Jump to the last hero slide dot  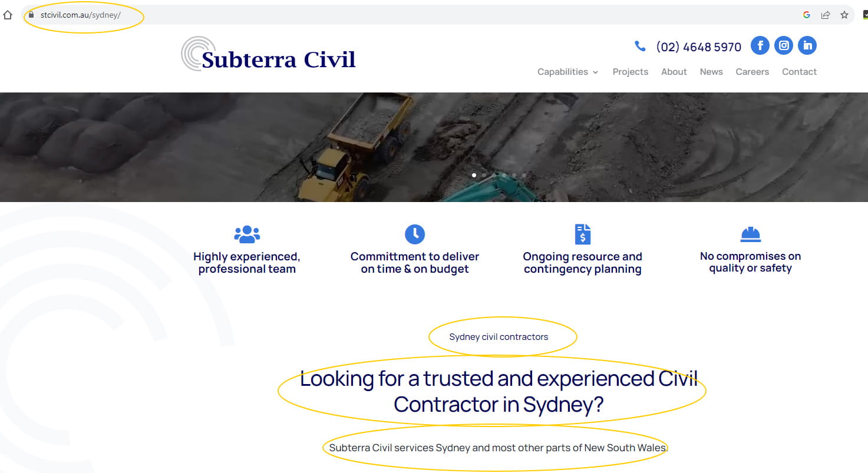(x=524, y=175)
